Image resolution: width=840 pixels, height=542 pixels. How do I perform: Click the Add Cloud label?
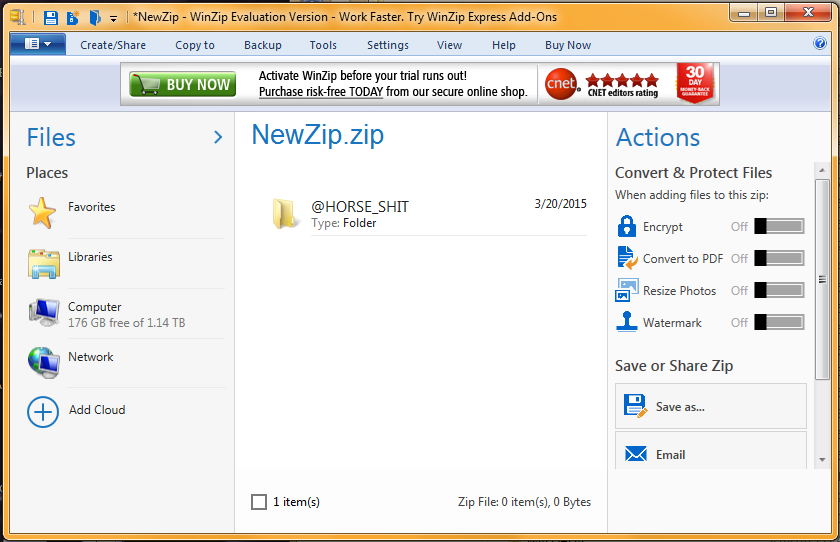[97, 410]
